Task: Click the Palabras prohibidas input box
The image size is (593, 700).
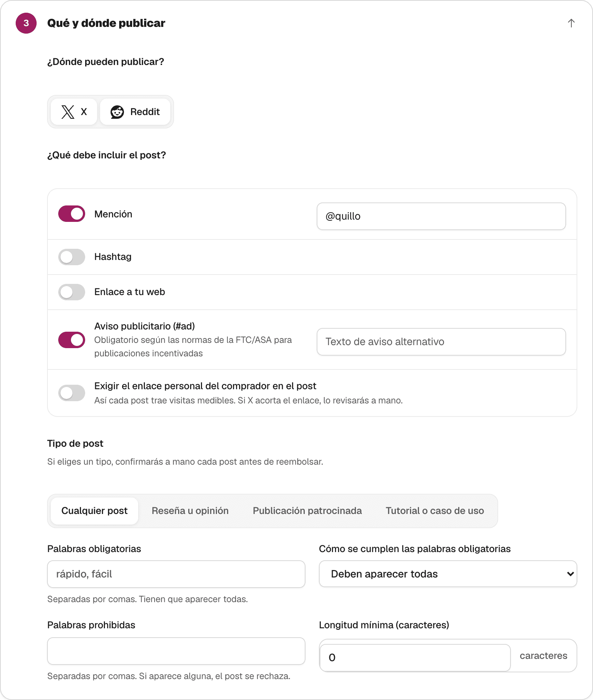Action: pyautogui.click(x=176, y=651)
